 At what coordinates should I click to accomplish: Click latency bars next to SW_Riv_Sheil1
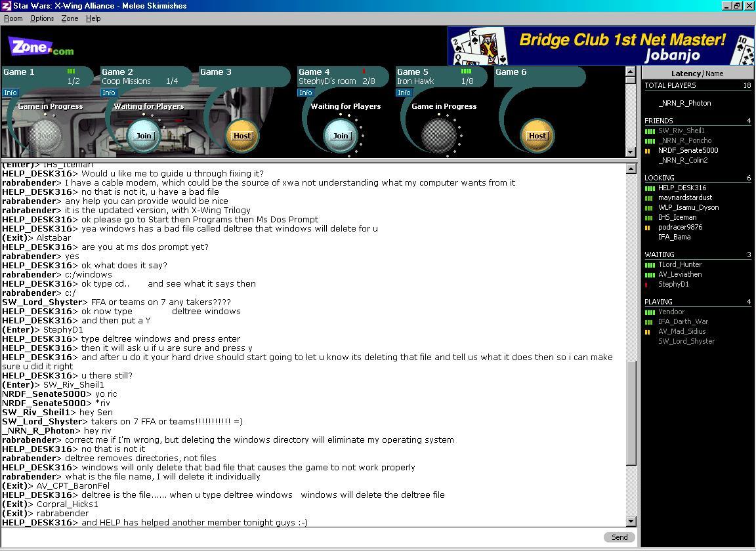point(650,131)
